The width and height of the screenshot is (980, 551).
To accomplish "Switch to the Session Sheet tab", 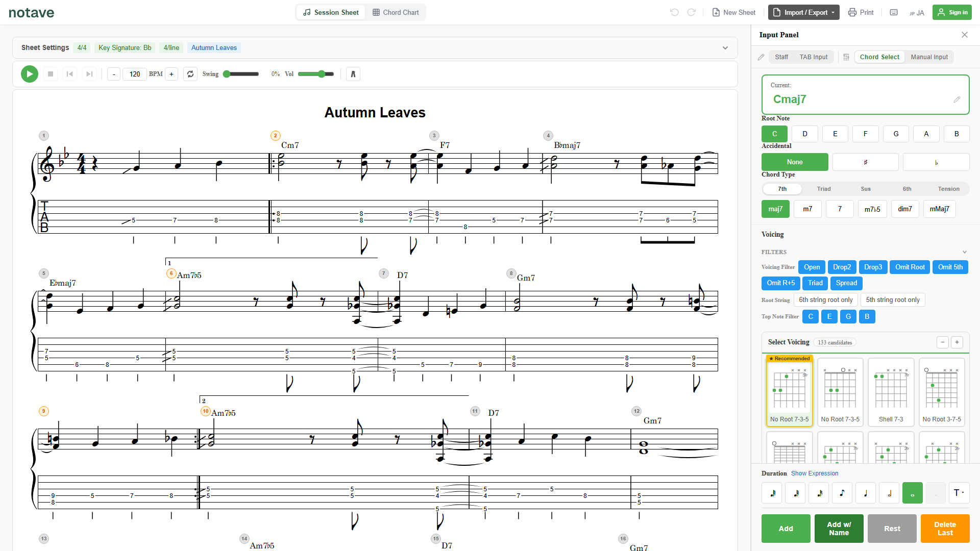I will point(331,12).
